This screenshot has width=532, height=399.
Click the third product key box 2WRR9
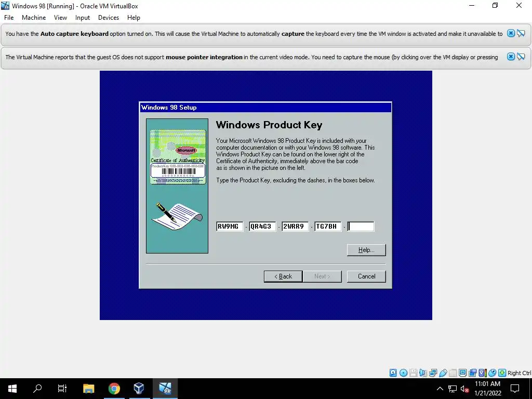pos(295,227)
